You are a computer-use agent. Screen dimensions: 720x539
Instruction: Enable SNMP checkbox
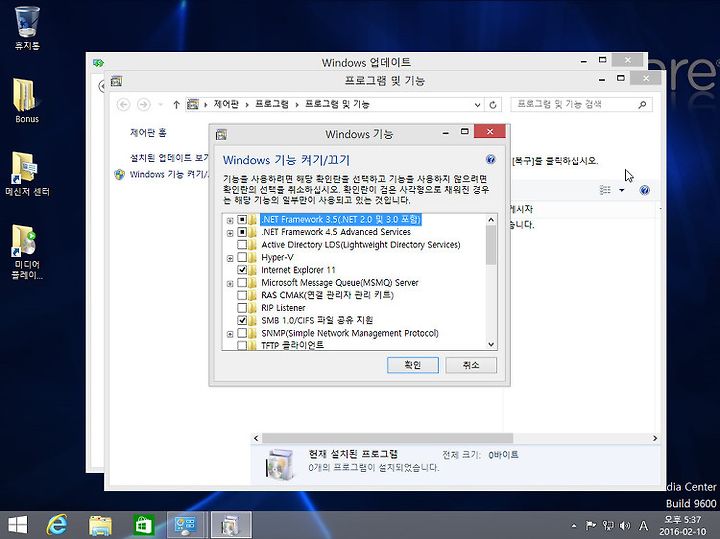242,333
